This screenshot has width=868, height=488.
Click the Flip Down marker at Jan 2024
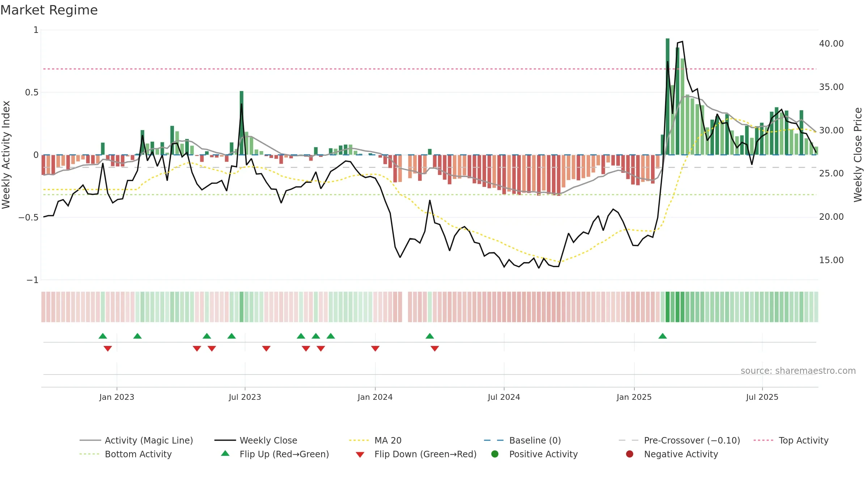coord(375,348)
